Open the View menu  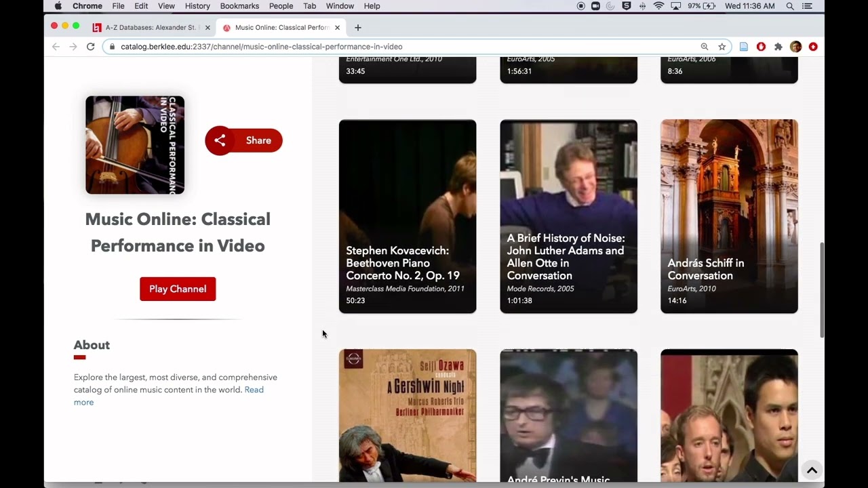pyautogui.click(x=166, y=6)
